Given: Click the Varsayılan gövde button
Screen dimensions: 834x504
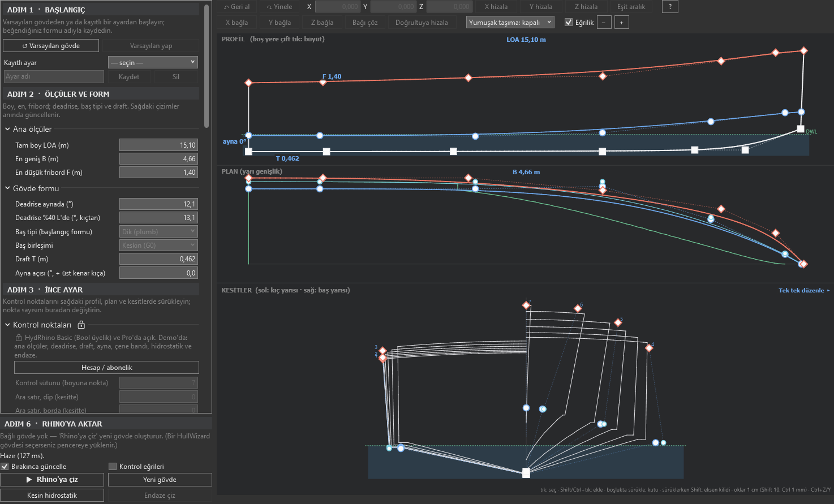Looking at the screenshot, I should [x=51, y=46].
